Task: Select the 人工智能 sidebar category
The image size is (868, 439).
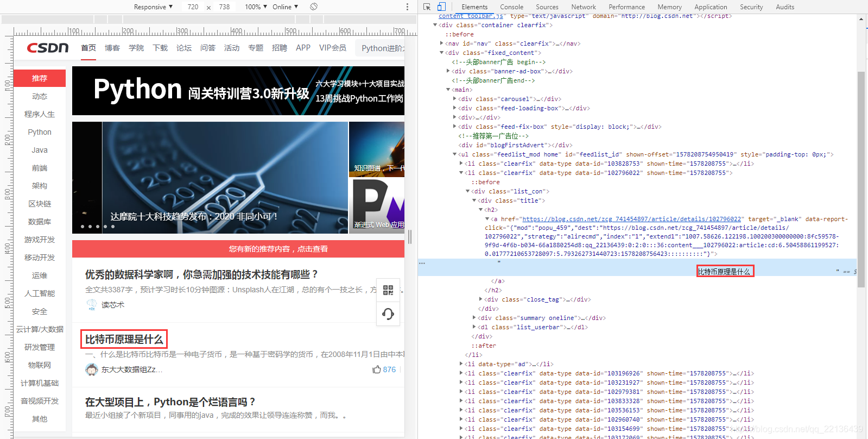Action: [40, 293]
